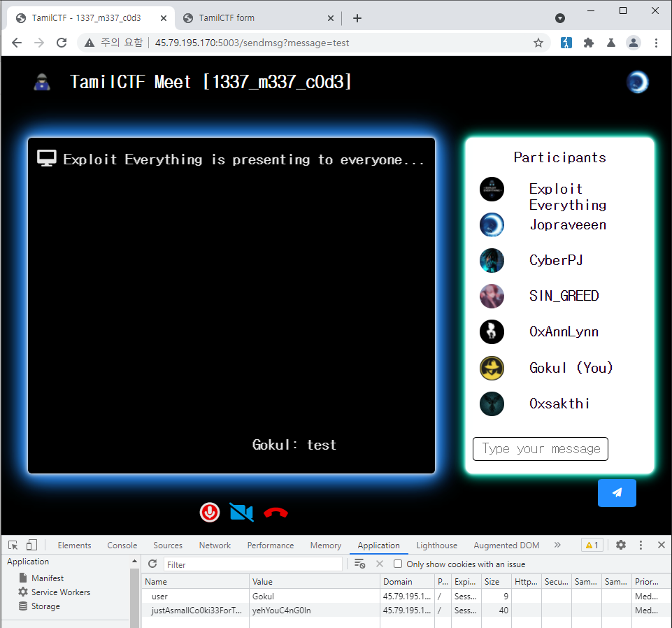Bookmark this page with the star icon
The width and height of the screenshot is (672, 628).
pyautogui.click(x=538, y=43)
